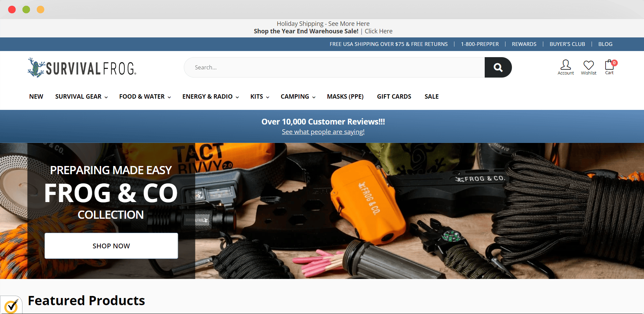Click the red window close dot
Viewport: 644px width, 314px height.
pyautogui.click(x=12, y=10)
